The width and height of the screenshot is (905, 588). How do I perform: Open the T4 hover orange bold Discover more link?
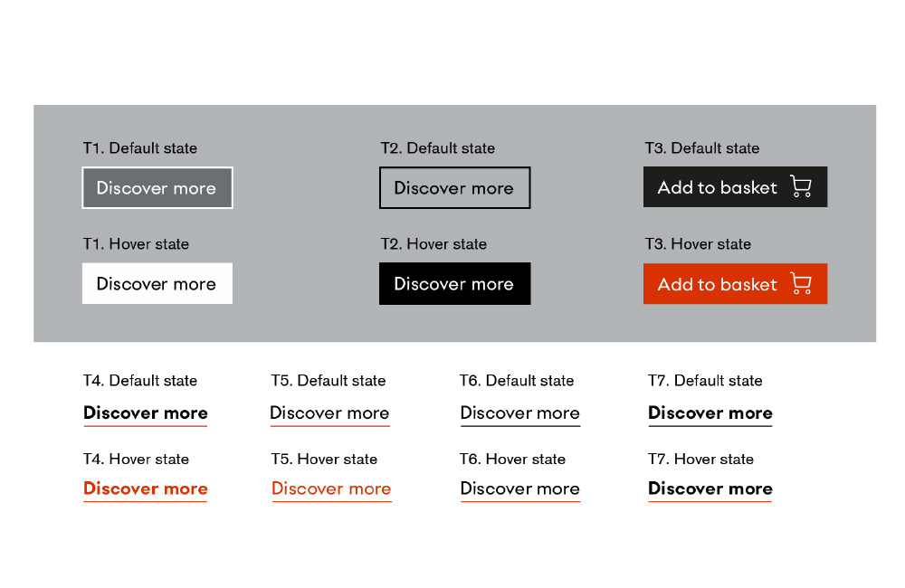146,489
